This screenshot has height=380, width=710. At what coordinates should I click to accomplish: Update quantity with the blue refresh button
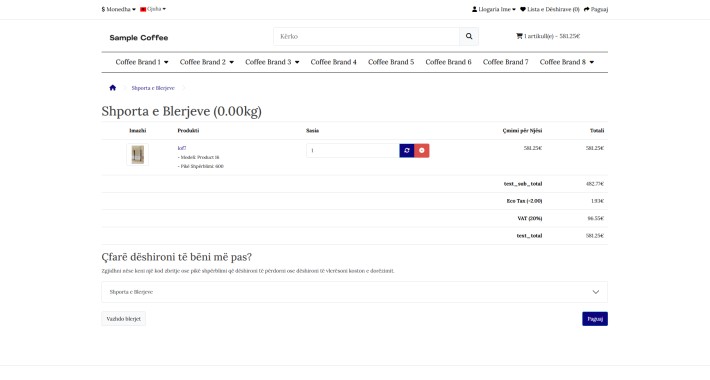407,150
